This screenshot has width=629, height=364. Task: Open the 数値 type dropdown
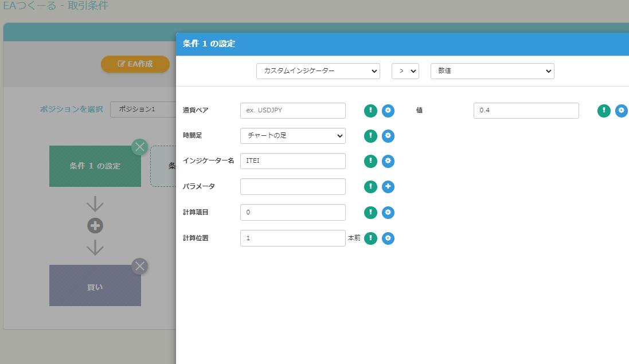point(492,71)
